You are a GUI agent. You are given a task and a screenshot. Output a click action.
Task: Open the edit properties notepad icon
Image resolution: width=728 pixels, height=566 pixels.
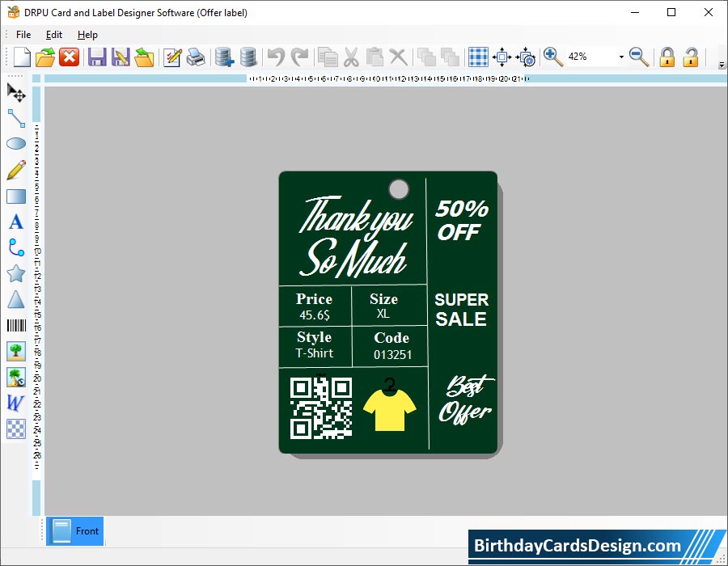click(172, 57)
